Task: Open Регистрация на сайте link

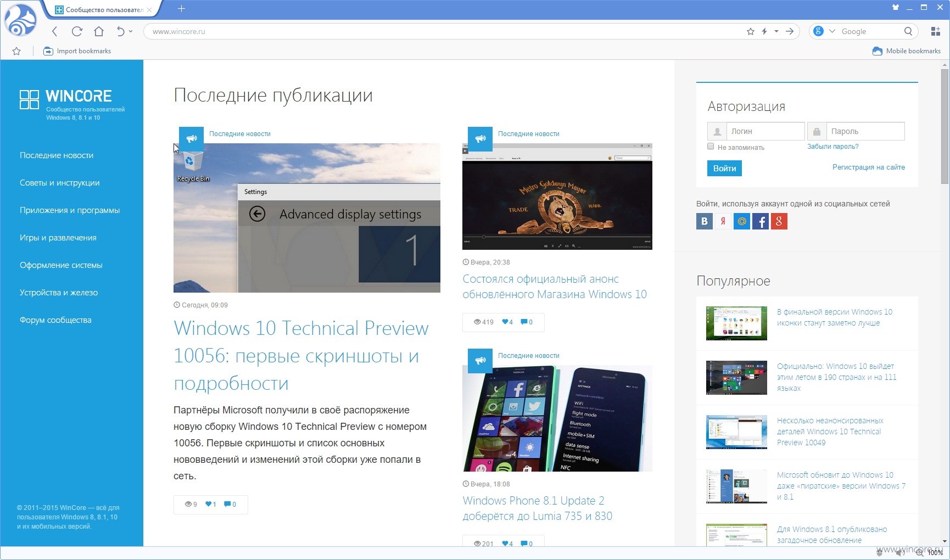Action: tap(868, 167)
